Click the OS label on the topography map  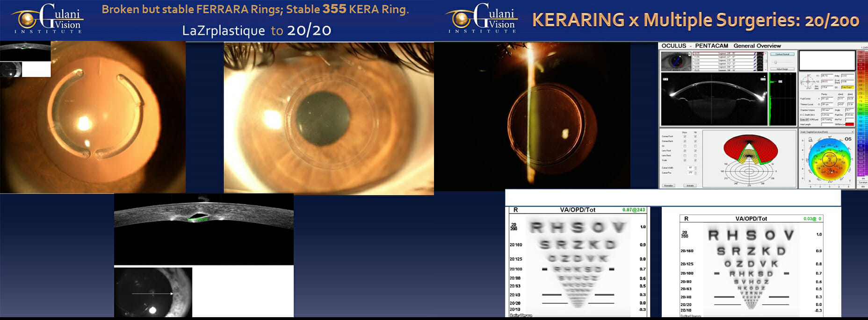point(848,139)
